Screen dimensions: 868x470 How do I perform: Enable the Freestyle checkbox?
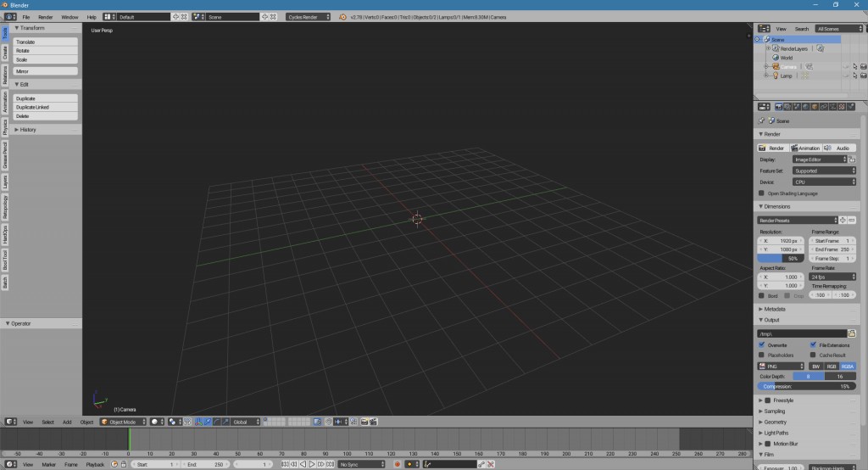coord(767,400)
